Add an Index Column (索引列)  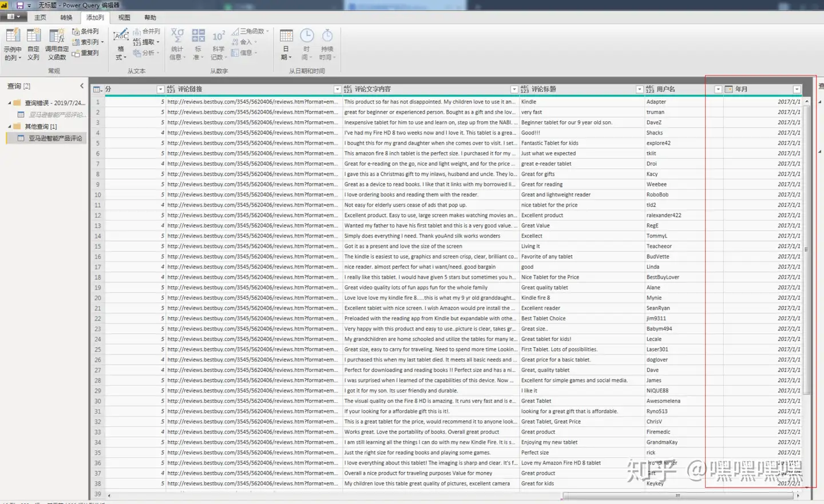click(87, 42)
